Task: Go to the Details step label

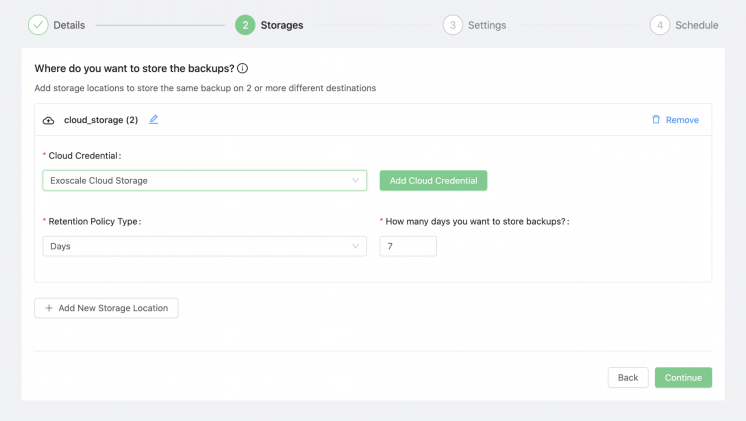Action: click(69, 25)
